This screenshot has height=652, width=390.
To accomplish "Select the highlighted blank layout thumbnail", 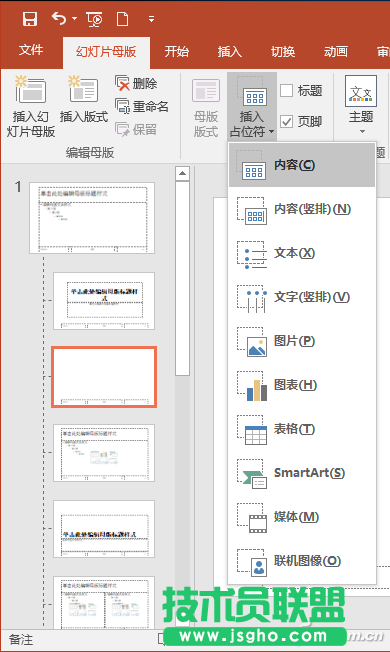I will 104,377.
